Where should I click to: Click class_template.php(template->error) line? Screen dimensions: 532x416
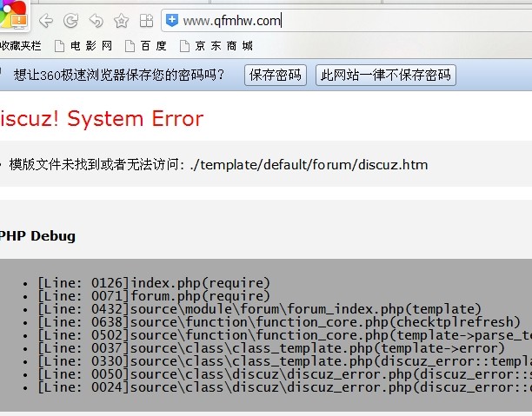point(271,348)
